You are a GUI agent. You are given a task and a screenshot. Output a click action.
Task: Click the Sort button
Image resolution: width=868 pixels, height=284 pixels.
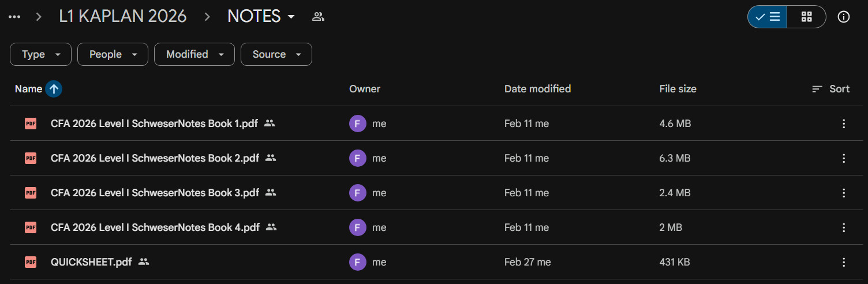(x=830, y=89)
